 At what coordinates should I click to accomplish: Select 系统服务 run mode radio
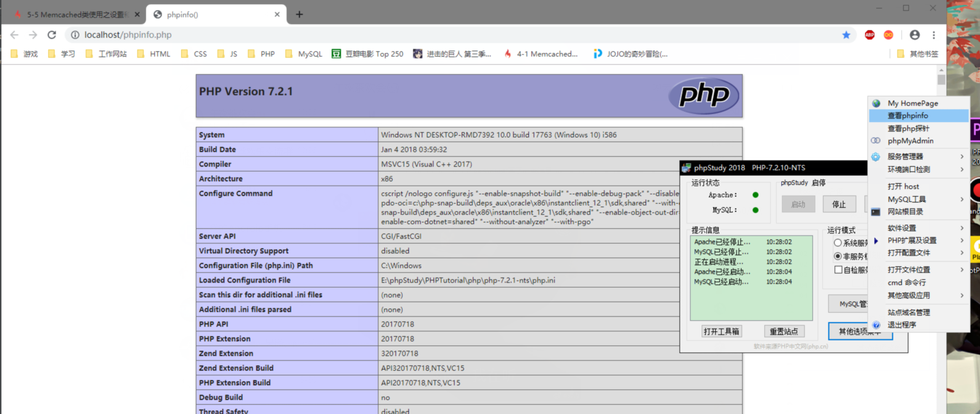tap(838, 243)
